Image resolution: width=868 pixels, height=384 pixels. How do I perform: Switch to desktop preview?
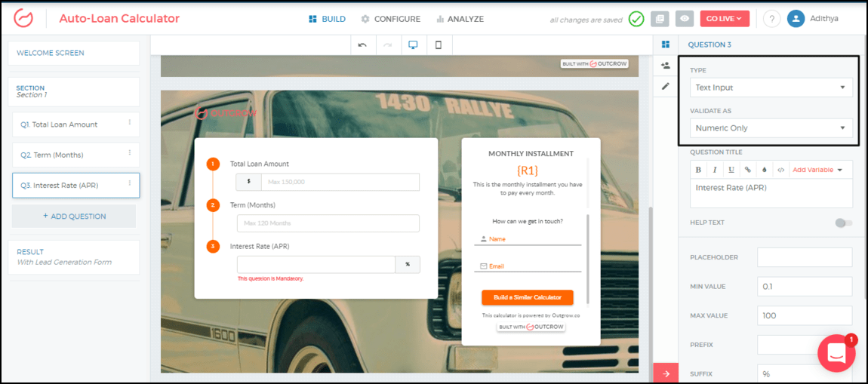413,45
